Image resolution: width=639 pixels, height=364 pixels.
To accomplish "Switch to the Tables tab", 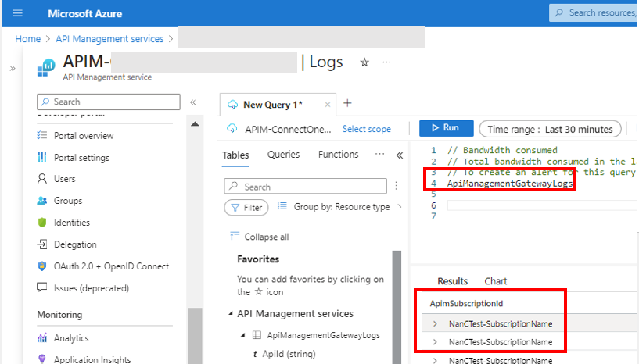I will click(235, 155).
